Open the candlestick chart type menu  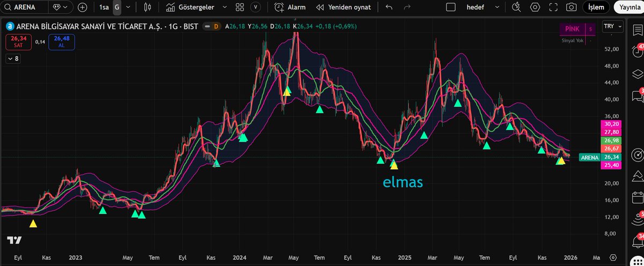(148, 7)
